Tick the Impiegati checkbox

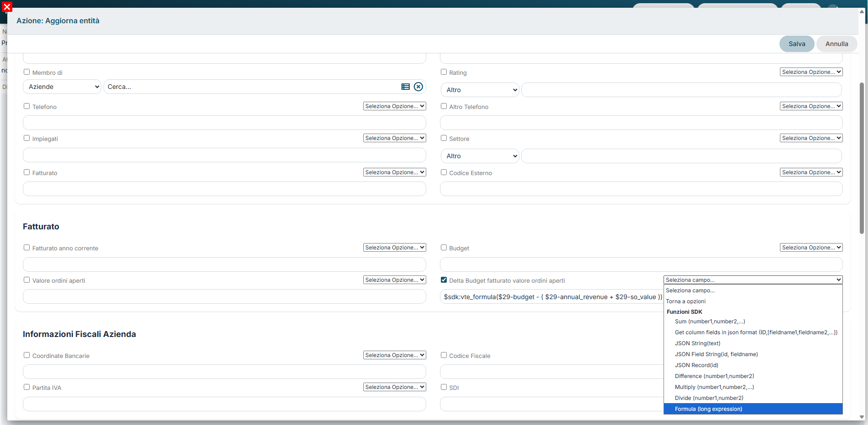pyautogui.click(x=26, y=138)
